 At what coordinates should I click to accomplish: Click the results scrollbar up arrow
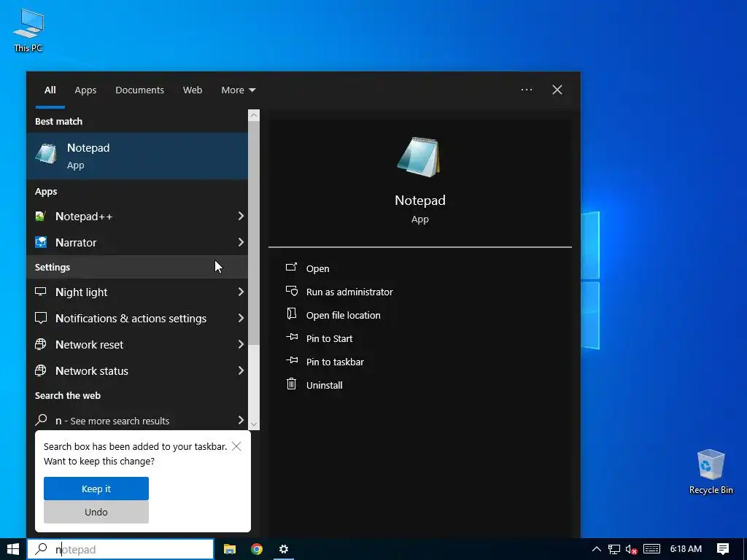coord(254,115)
